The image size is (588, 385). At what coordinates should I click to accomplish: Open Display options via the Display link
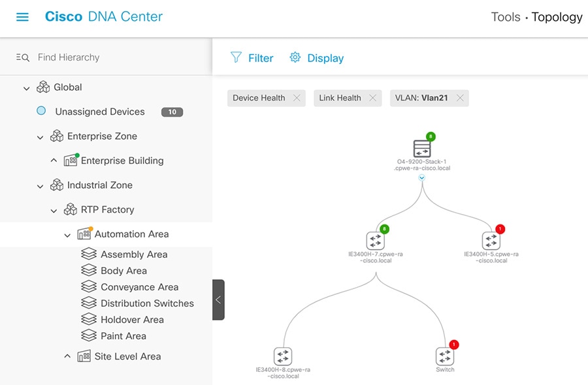pyautogui.click(x=324, y=58)
